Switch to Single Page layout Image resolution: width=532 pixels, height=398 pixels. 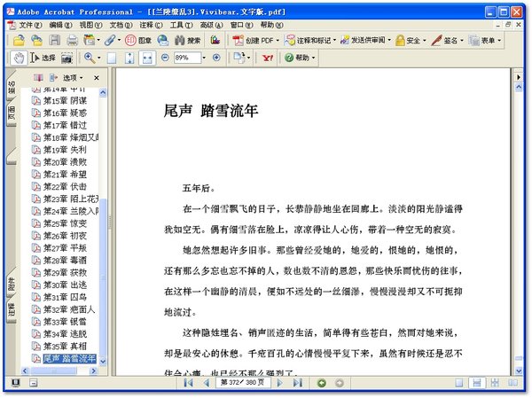459,383
